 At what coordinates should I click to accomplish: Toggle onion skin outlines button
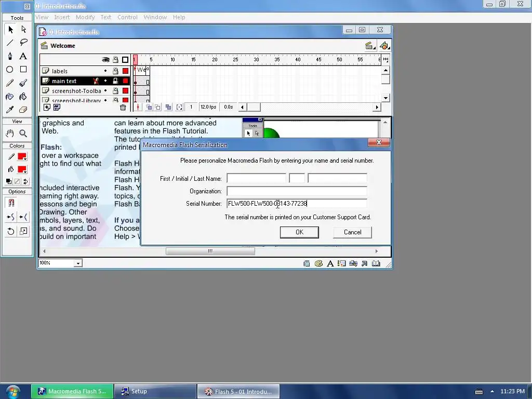[158, 107]
